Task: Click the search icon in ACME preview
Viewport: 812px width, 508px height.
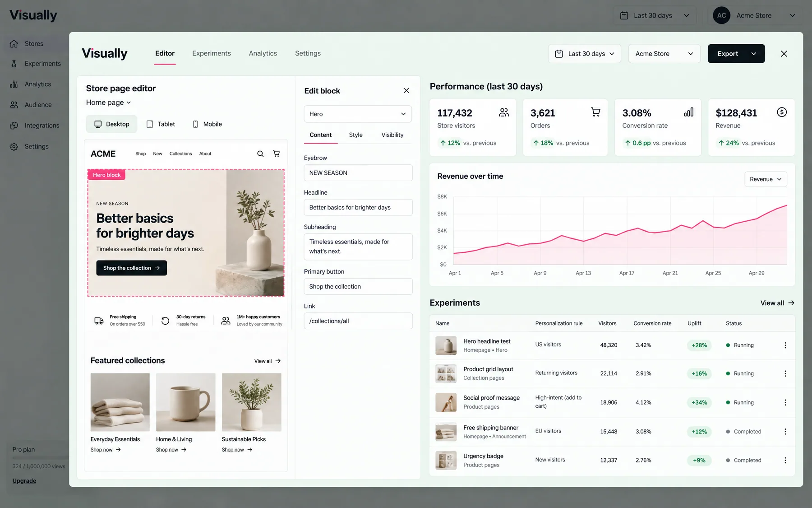Action: pos(260,154)
